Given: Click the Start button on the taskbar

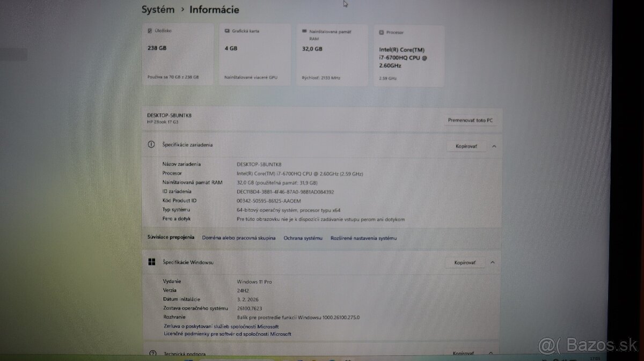Looking at the screenshot, I should 189,359.
